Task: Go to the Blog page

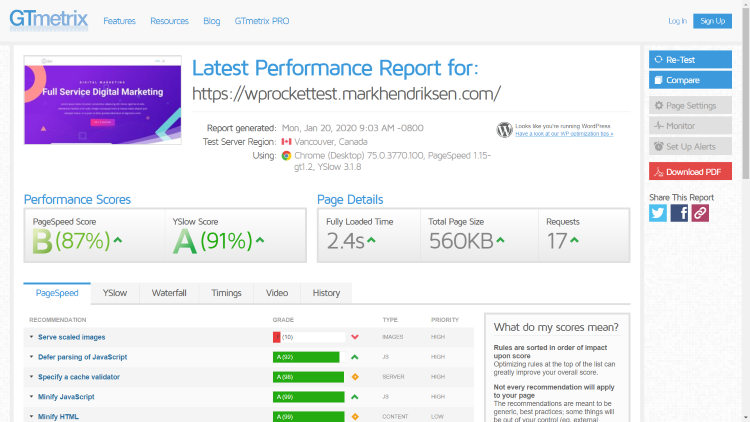Action: pos(211,21)
